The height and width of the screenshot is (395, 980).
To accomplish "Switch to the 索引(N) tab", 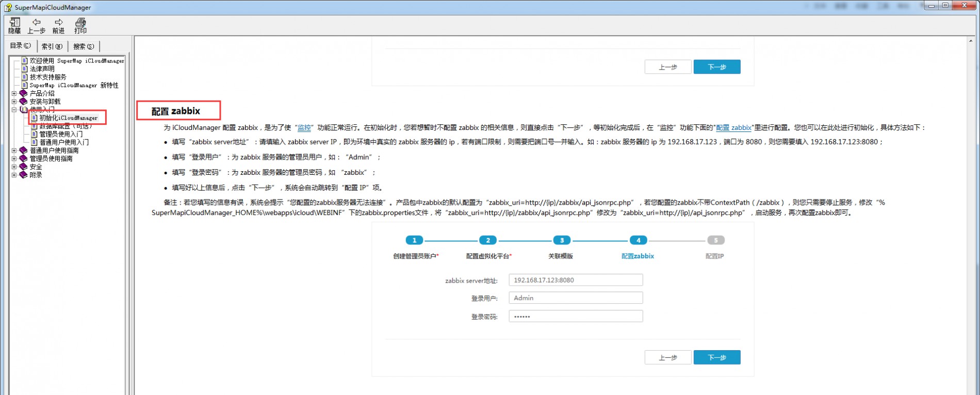I will (52, 46).
